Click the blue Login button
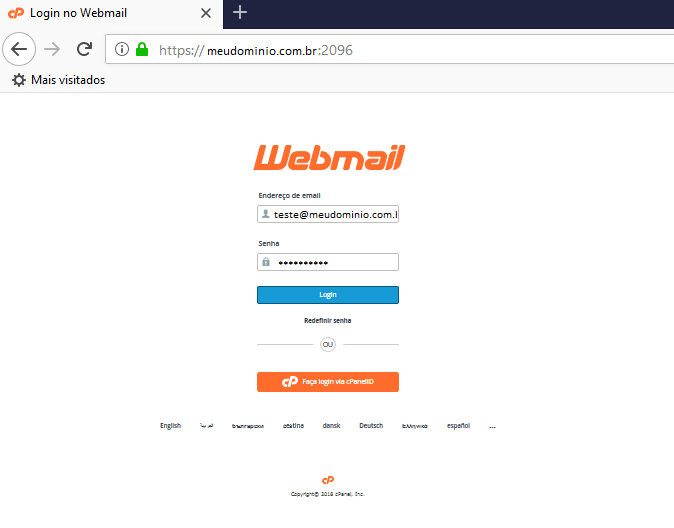The width and height of the screenshot is (674, 528). tap(328, 295)
